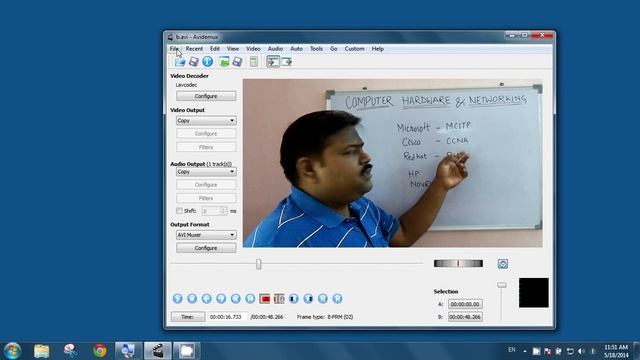The width and height of the screenshot is (640, 360).
Task: Open the Windows Start button
Action: tap(12, 351)
